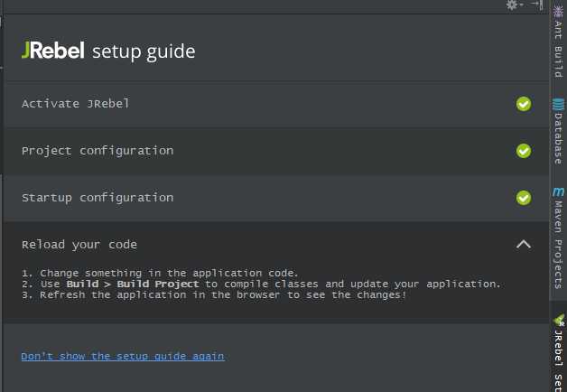Viewport: 567px width, 392px height.
Task: Click the Database stack icon
Action: pos(558,104)
